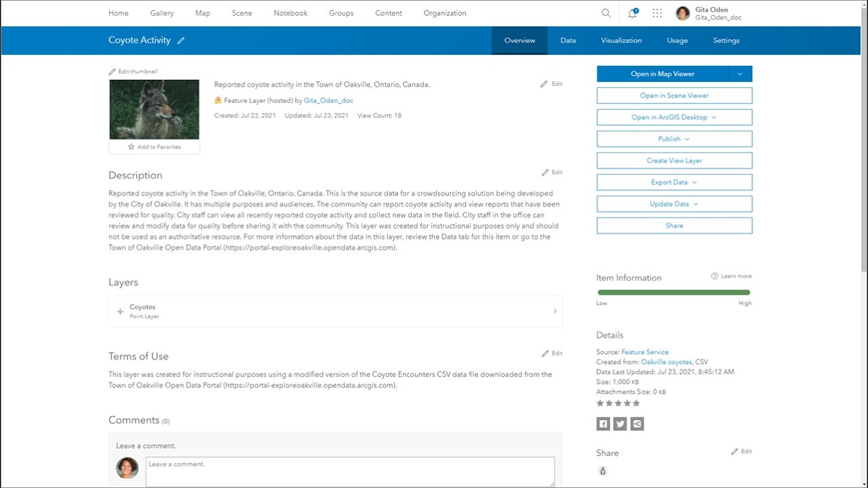Edit the Description section

tap(552, 172)
